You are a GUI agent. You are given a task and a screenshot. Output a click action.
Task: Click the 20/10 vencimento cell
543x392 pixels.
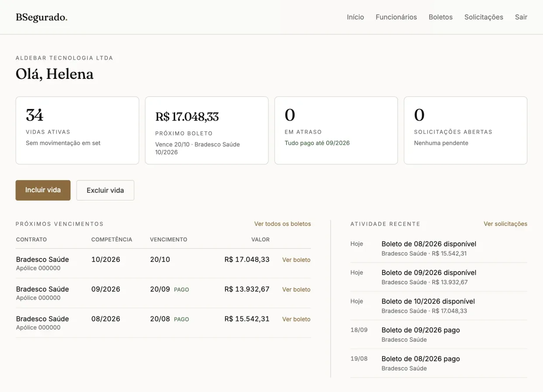pyautogui.click(x=160, y=259)
